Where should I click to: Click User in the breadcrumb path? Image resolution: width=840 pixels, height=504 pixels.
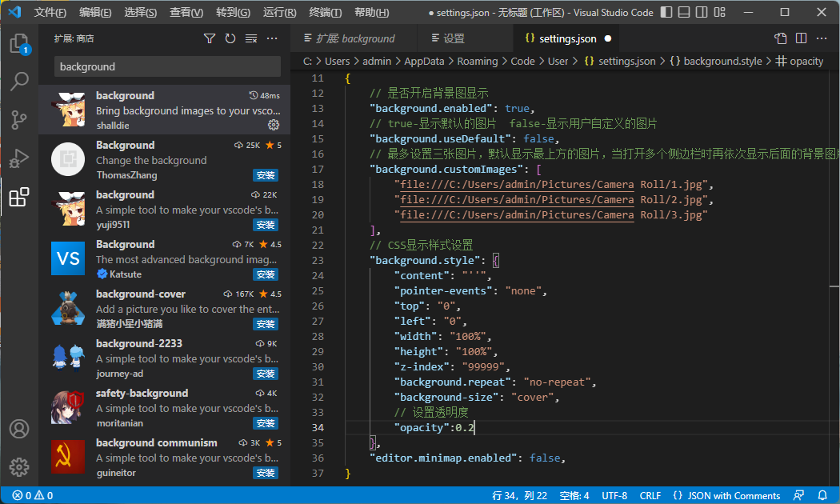pos(558,61)
